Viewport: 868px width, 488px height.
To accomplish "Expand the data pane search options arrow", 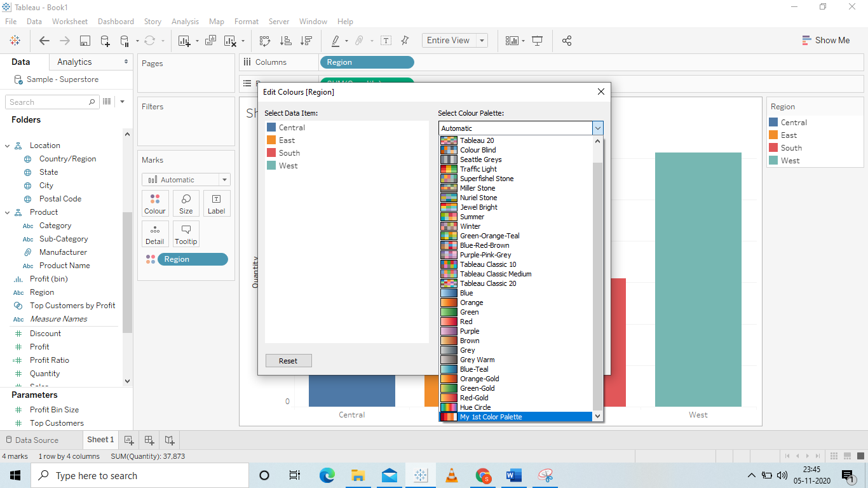I will click(122, 102).
